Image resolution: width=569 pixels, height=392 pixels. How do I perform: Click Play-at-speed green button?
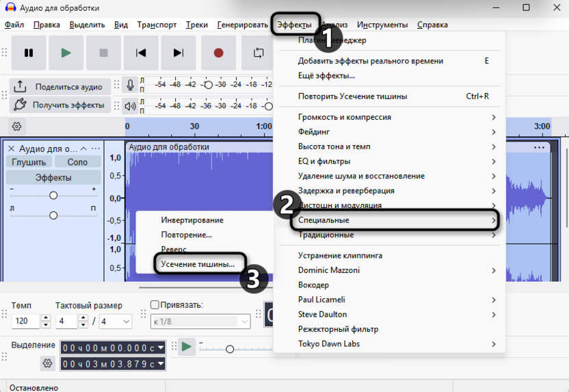coord(187,347)
